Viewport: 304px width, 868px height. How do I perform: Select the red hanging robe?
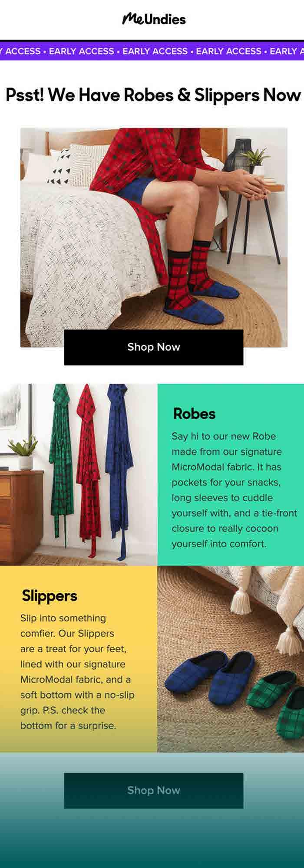[x=89, y=469]
